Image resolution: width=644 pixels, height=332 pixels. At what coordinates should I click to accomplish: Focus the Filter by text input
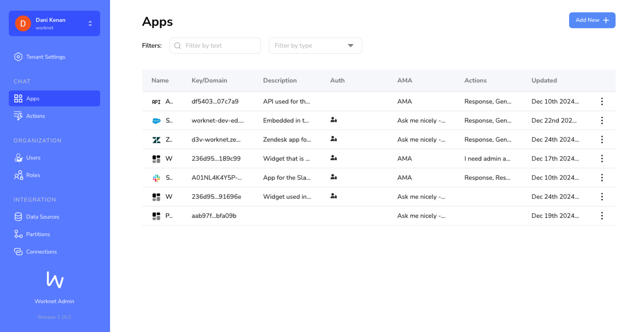220,46
